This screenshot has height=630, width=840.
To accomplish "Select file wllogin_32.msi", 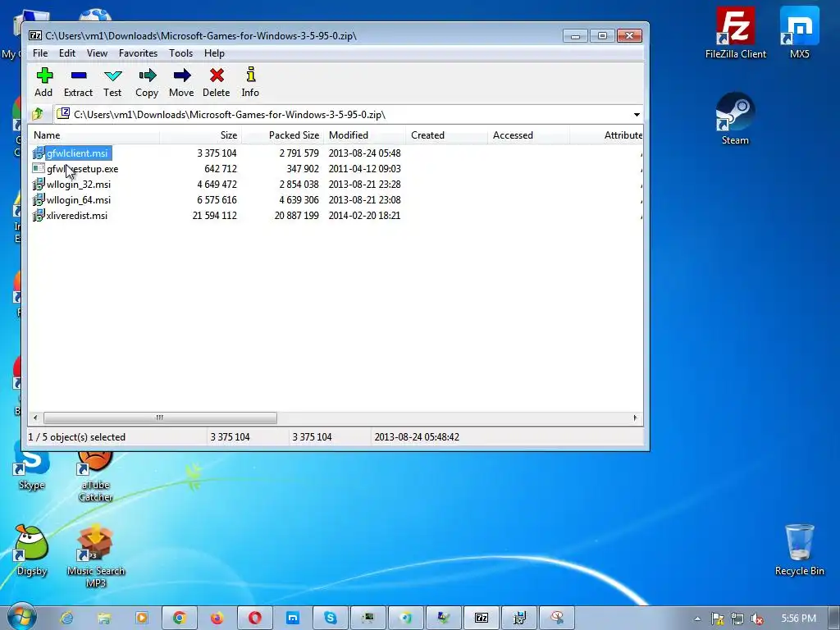I will [x=79, y=185].
